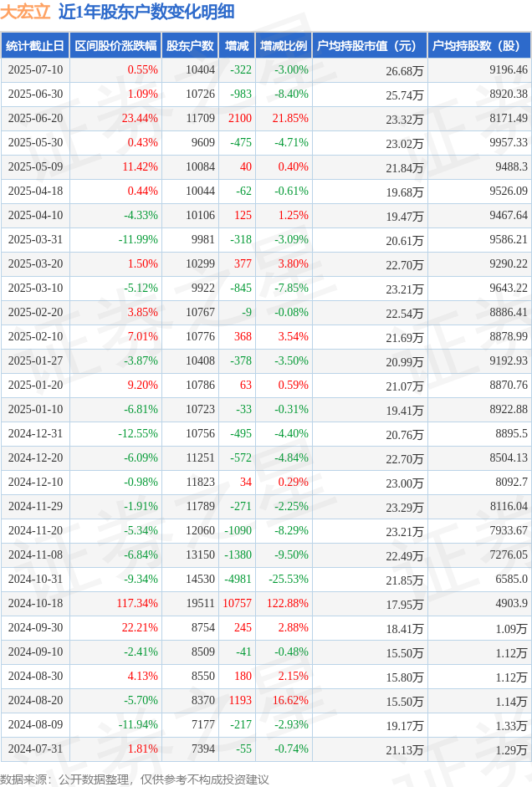
Task: Click the 户均持股数（股） column header
Action: pos(479,46)
